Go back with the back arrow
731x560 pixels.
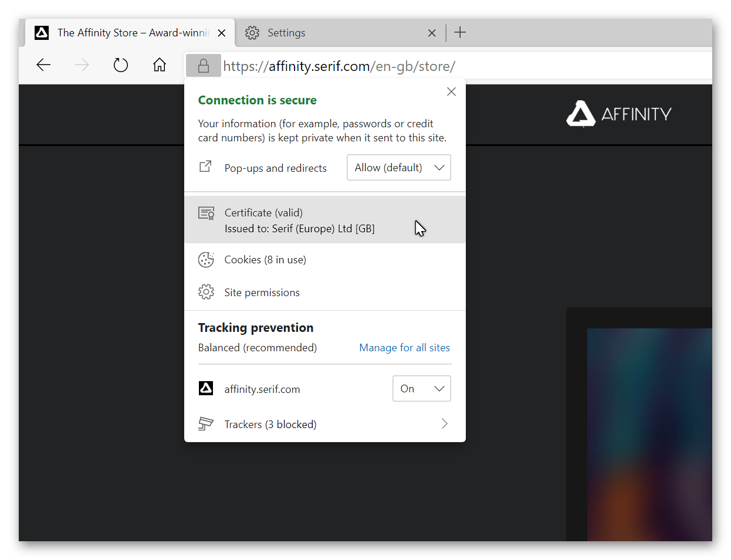[x=44, y=65]
